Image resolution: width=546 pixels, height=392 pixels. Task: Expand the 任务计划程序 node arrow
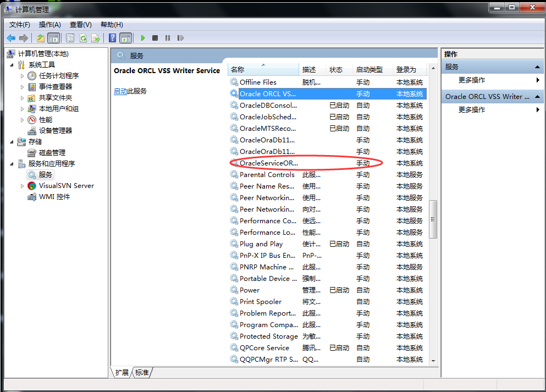point(22,76)
